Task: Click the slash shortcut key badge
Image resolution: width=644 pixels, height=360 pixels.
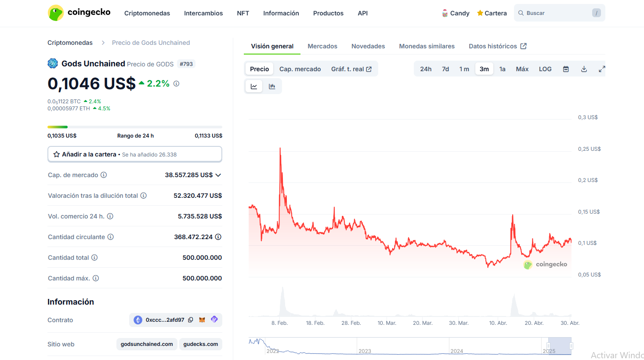Action: [x=596, y=13]
